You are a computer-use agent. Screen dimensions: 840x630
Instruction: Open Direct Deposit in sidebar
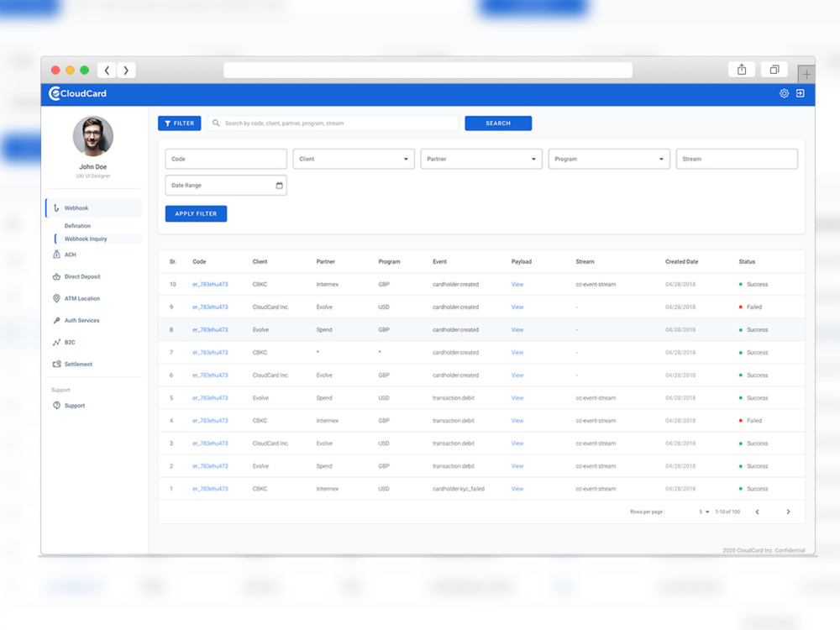82,277
